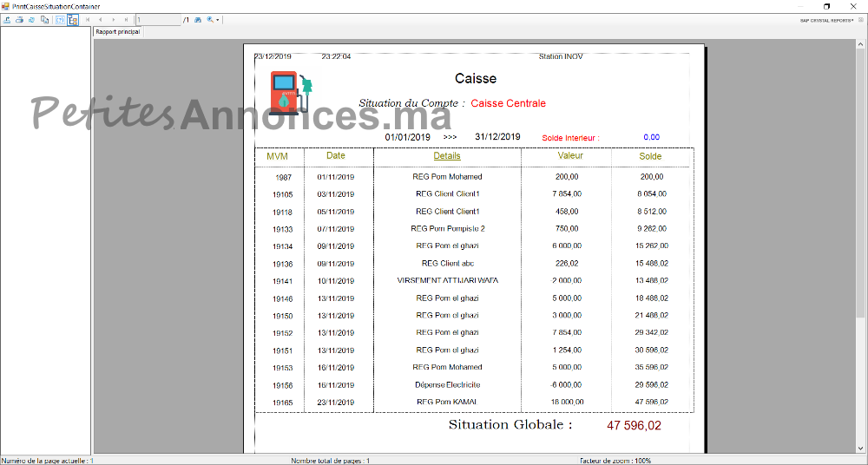Click the page number input field
The height and width of the screenshot is (465, 868).
point(158,20)
